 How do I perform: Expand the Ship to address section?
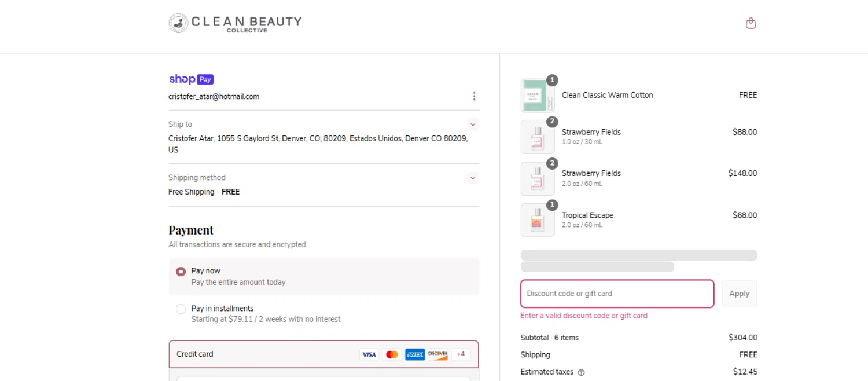(x=473, y=124)
